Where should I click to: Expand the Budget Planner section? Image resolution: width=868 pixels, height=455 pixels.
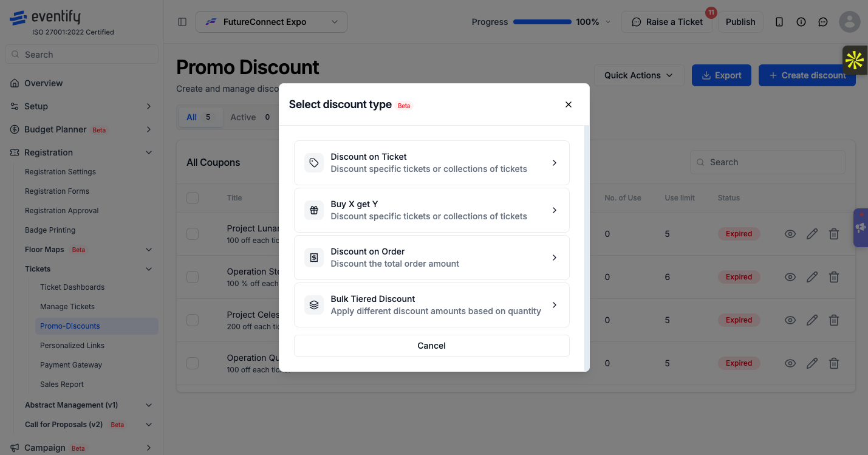tap(149, 129)
